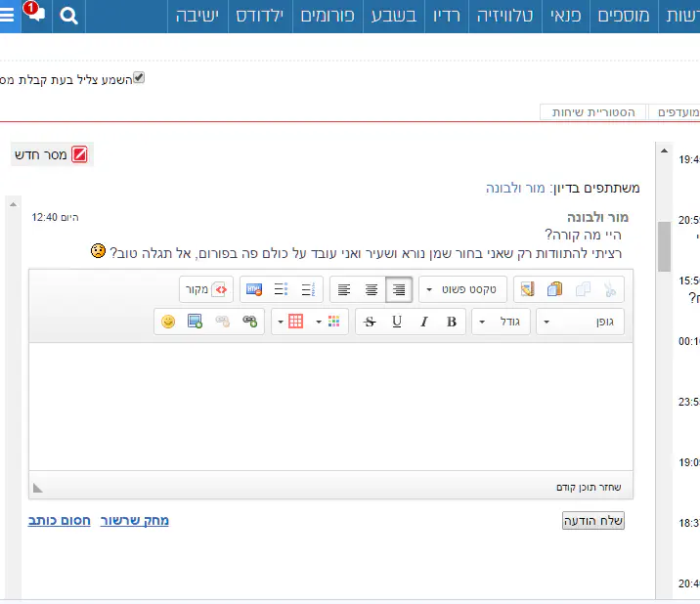Switch to the הסטוריית שיחות tab
The image size is (700, 604).
tap(593, 112)
